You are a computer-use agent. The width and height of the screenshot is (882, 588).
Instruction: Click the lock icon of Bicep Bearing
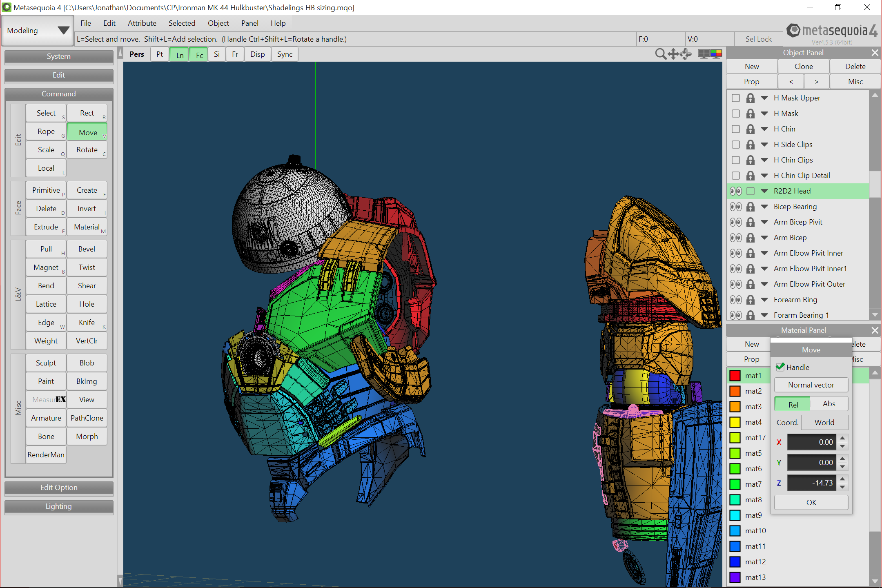tap(751, 207)
